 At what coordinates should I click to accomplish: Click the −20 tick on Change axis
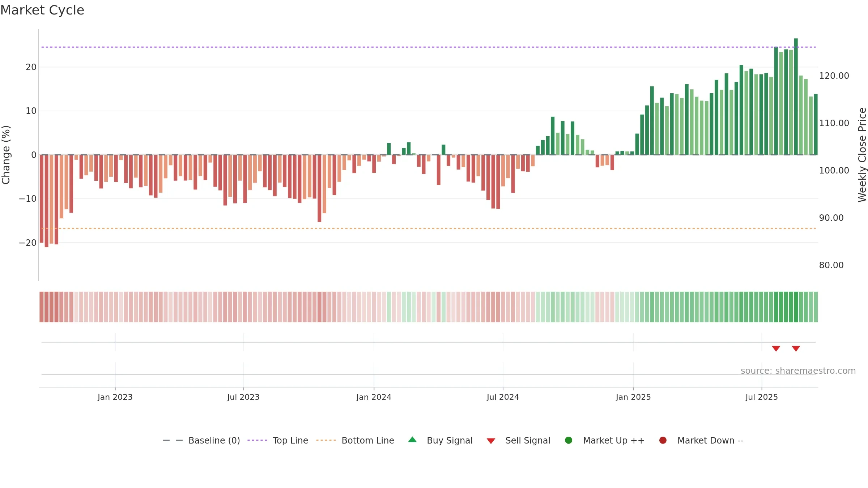tap(28, 243)
